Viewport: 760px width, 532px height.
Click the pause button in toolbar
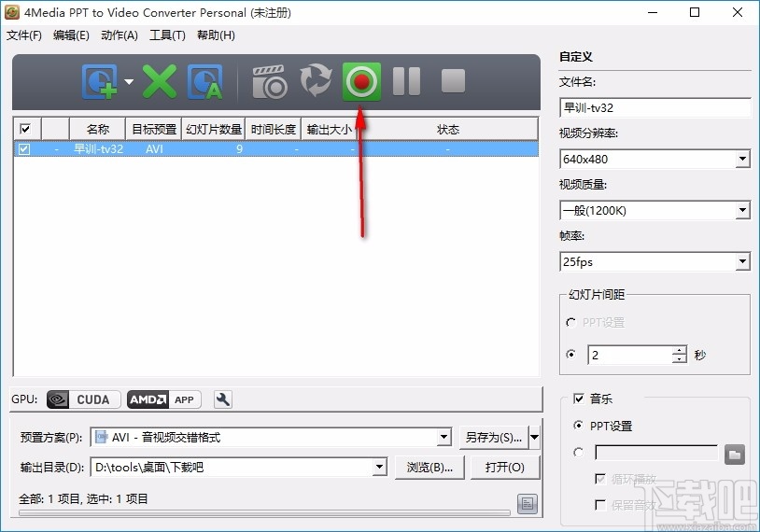point(406,80)
